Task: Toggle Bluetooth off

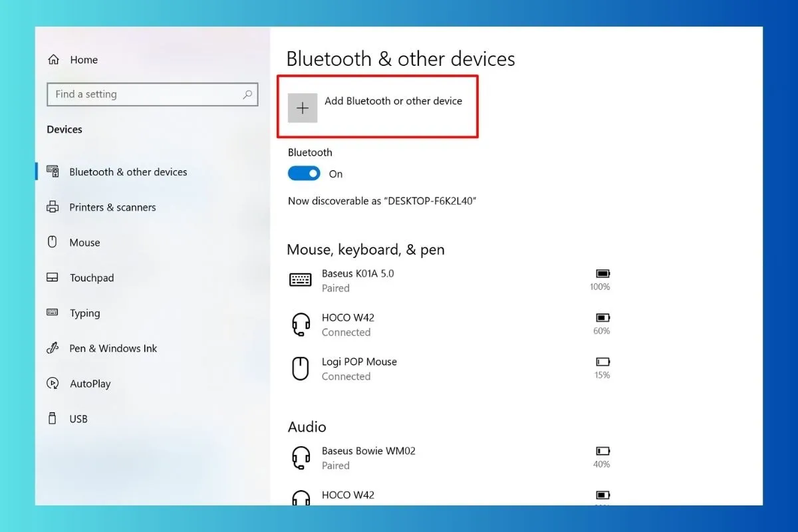Action: (304, 173)
